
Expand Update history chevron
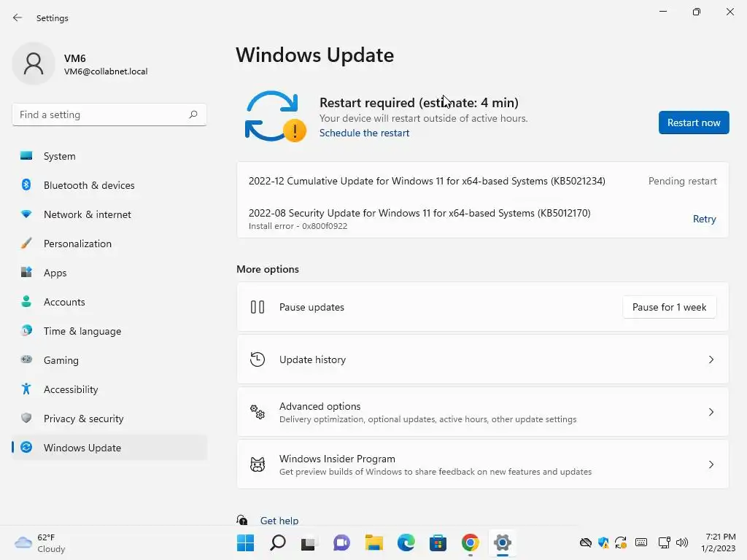(x=711, y=359)
